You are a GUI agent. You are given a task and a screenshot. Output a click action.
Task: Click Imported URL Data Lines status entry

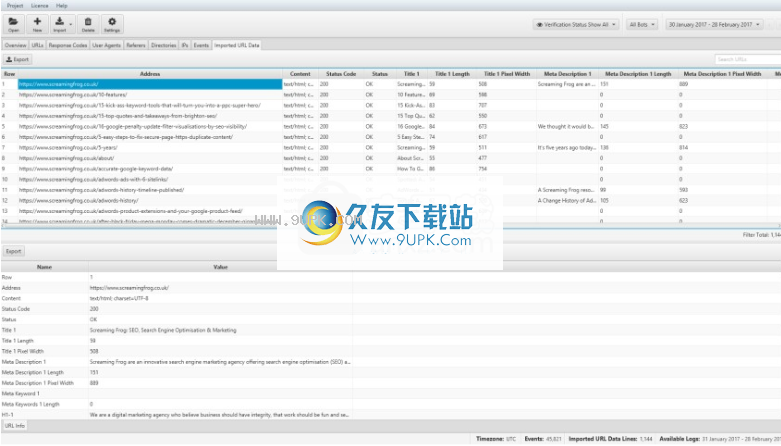(611, 439)
